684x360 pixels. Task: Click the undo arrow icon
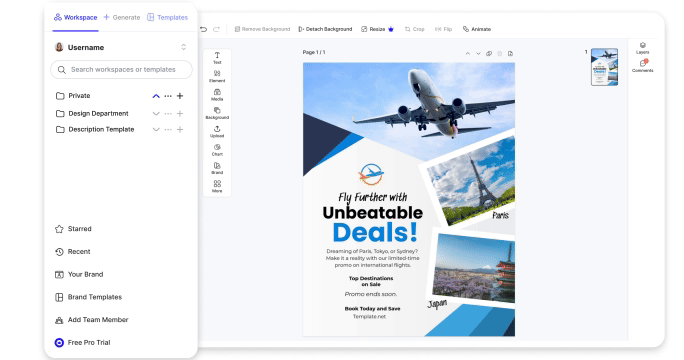[x=204, y=29]
